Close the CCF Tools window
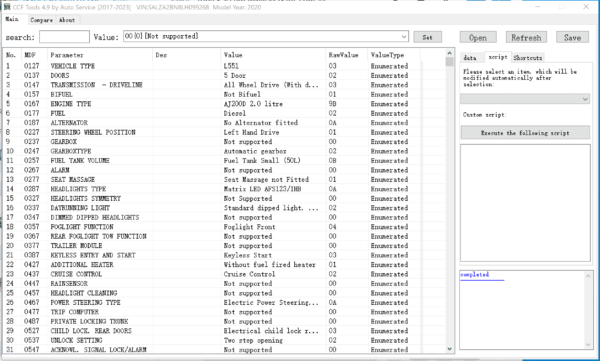The width and height of the screenshot is (600, 361). coord(586,7)
